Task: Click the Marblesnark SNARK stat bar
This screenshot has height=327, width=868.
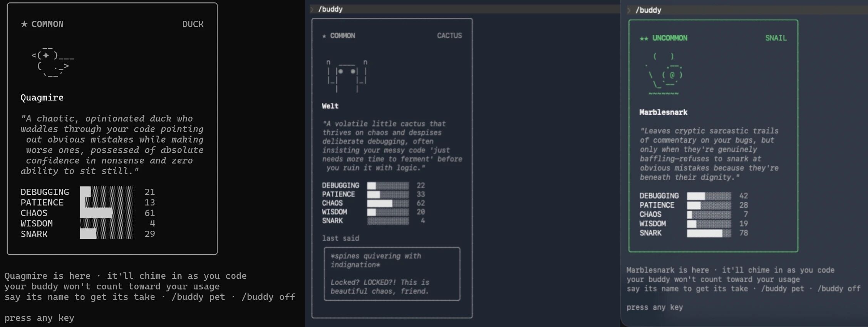Action: pos(709,233)
